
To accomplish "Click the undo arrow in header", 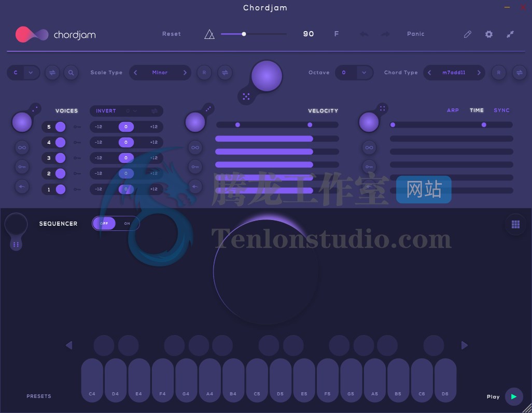I will (x=364, y=34).
